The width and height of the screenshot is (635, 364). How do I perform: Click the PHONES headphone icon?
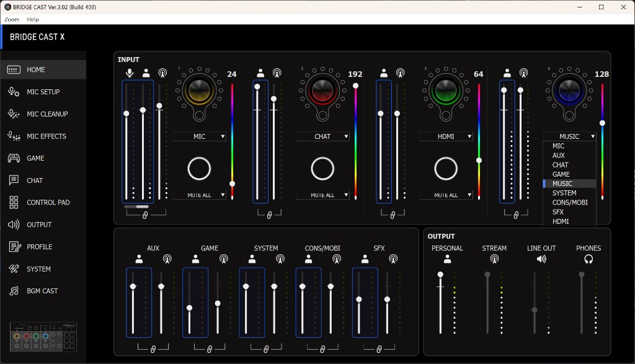(x=588, y=259)
